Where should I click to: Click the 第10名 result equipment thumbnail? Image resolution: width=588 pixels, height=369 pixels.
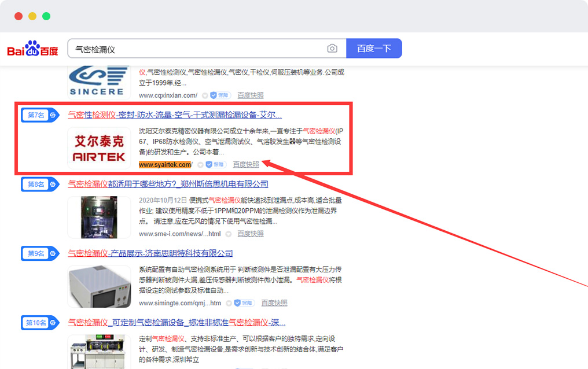(x=99, y=352)
